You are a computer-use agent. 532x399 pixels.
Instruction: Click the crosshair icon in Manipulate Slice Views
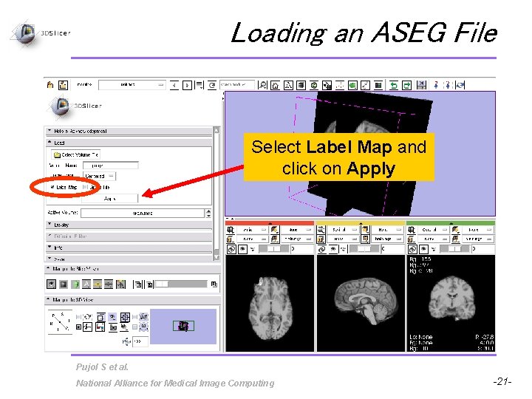coord(120,284)
